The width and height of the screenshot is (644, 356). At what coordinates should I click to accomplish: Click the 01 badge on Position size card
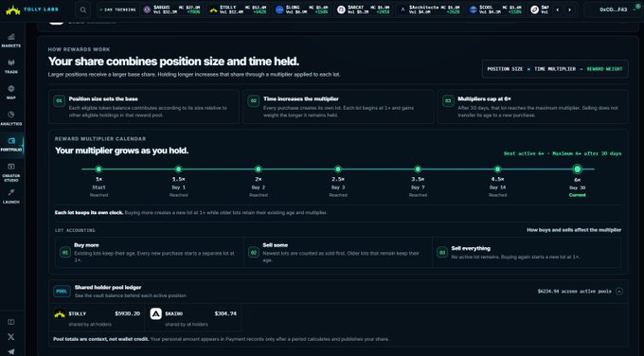pyautogui.click(x=59, y=101)
